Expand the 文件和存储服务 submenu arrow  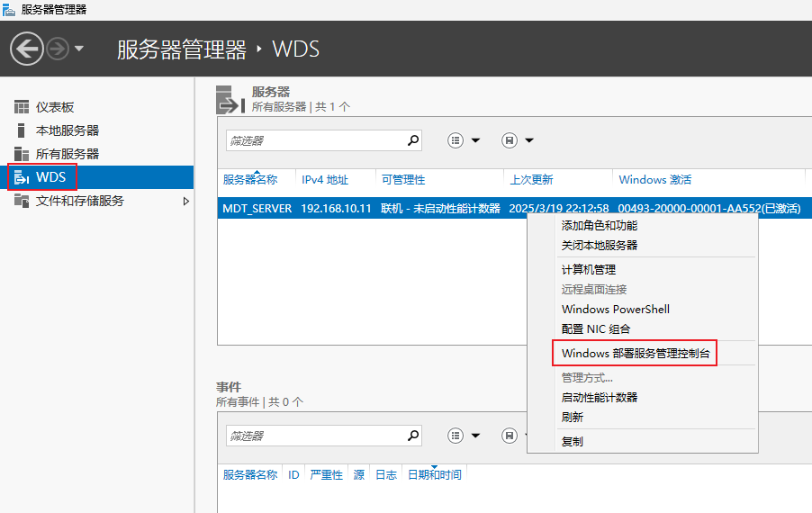186,201
